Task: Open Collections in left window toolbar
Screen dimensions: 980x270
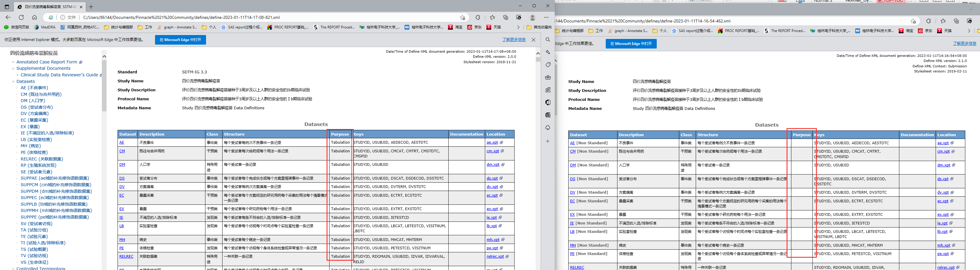Action: (x=506, y=17)
